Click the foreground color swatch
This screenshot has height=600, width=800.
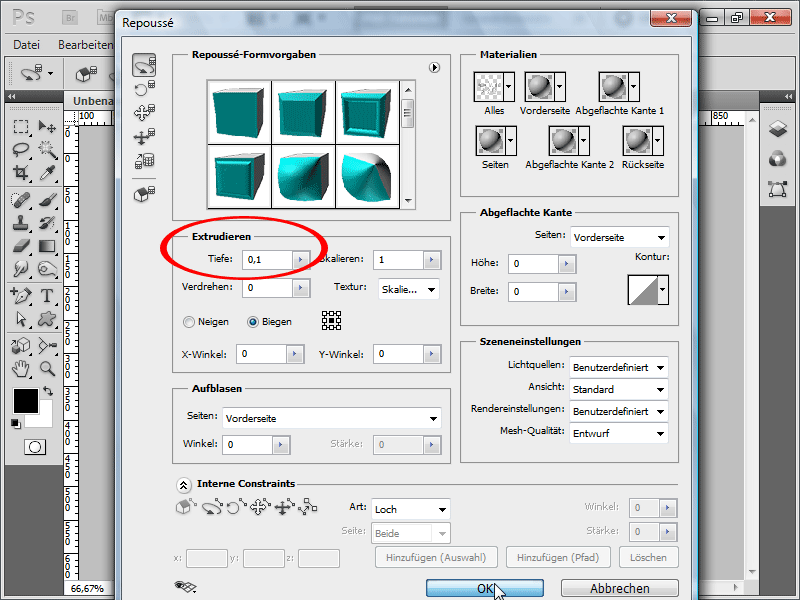coord(26,401)
